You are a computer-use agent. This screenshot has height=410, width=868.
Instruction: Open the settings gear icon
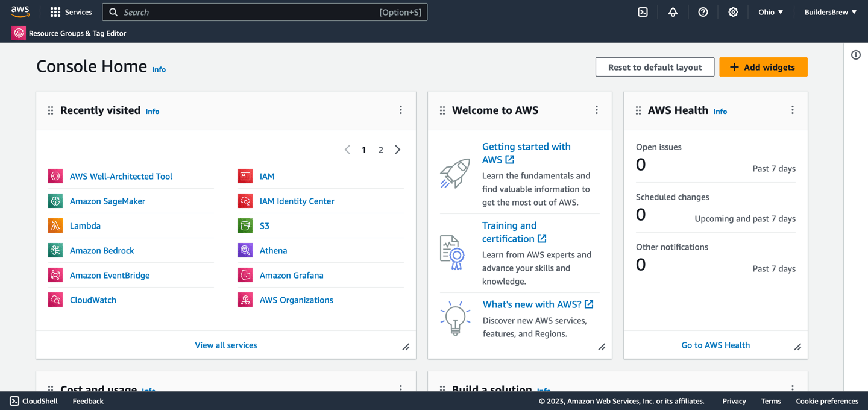pyautogui.click(x=733, y=12)
